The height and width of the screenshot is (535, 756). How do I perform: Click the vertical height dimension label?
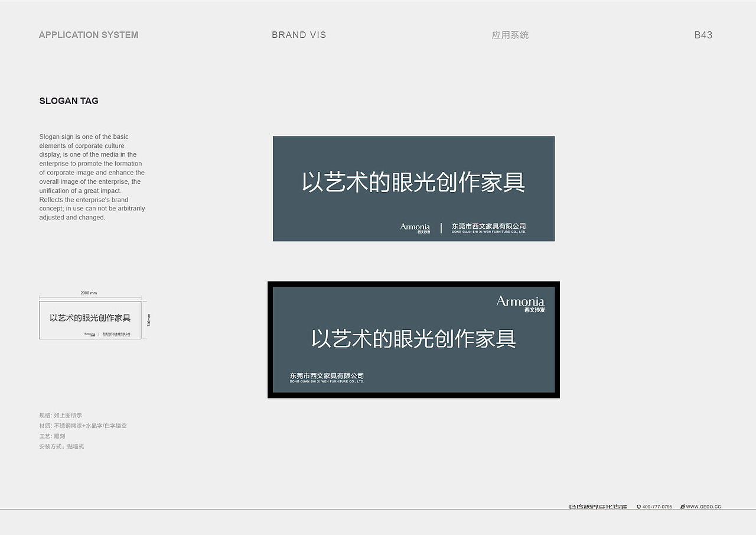point(149,320)
